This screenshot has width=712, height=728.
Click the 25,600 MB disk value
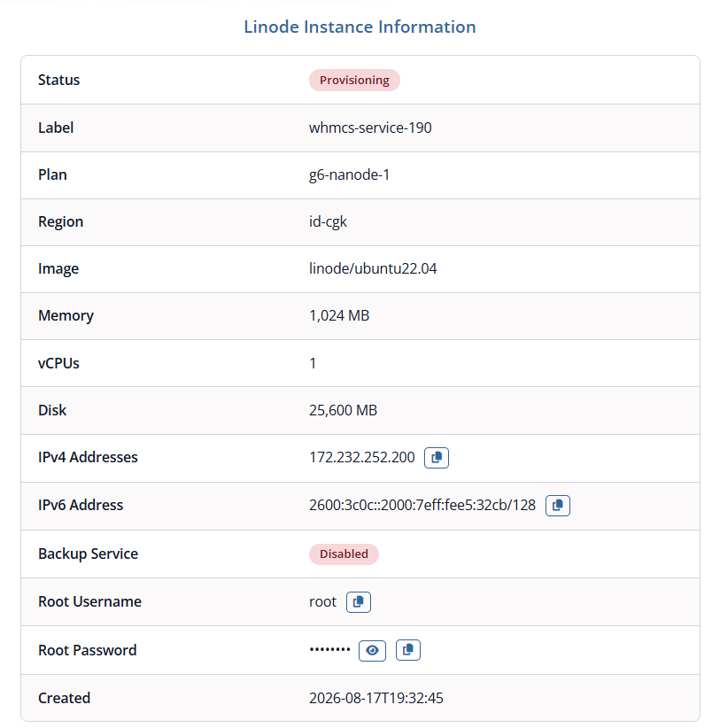[x=343, y=410]
